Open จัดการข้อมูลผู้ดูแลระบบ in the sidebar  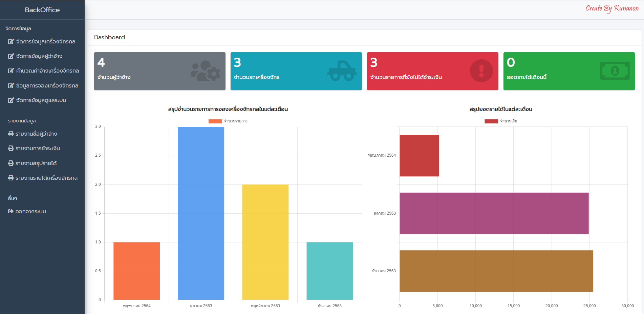coord(41,100)
